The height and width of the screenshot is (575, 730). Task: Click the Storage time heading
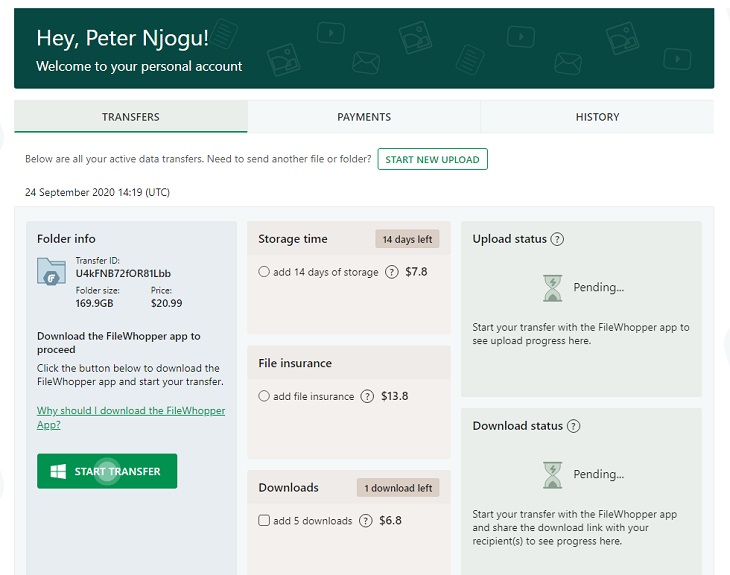click(x=293, y=239)
